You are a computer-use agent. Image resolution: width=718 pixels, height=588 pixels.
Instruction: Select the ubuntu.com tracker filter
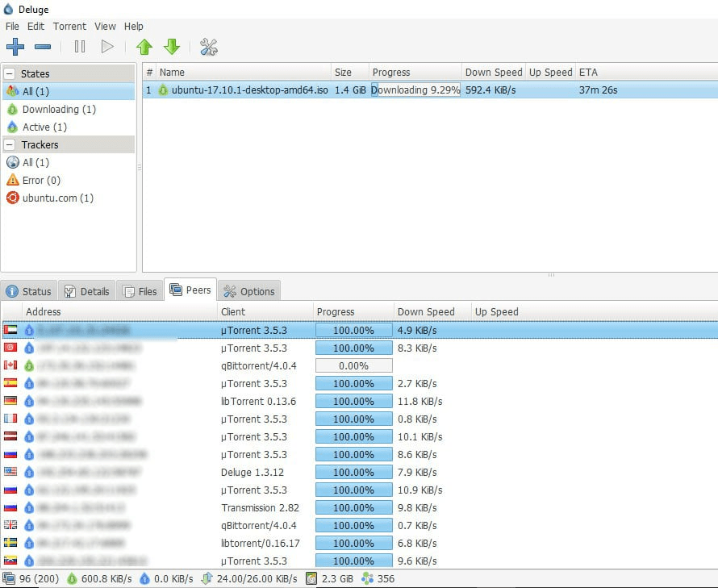pyautogui.click(x=57, y=198)
